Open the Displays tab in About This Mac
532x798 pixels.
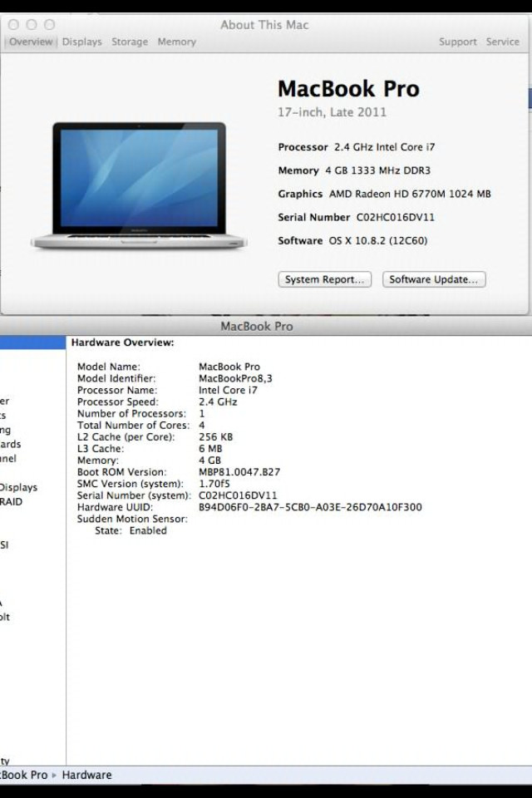pyautogui.click(x=81, y=42)
